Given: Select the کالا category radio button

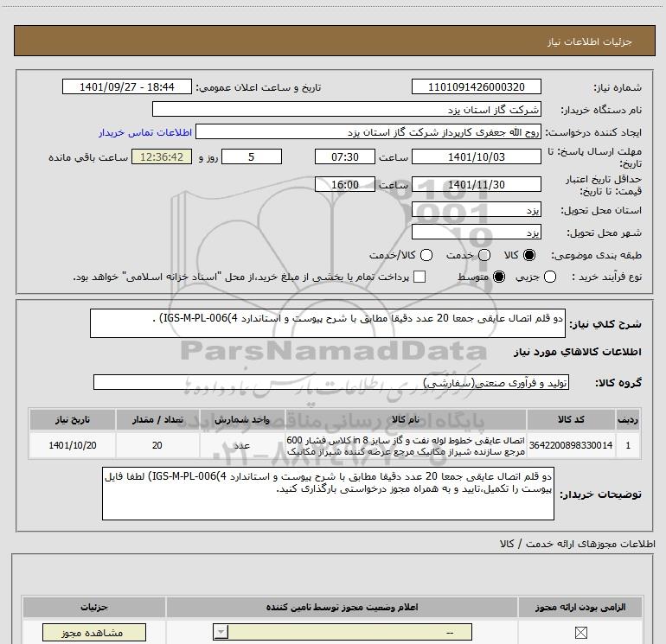Looking at the screenshot, I should click(x=529, y=255).
